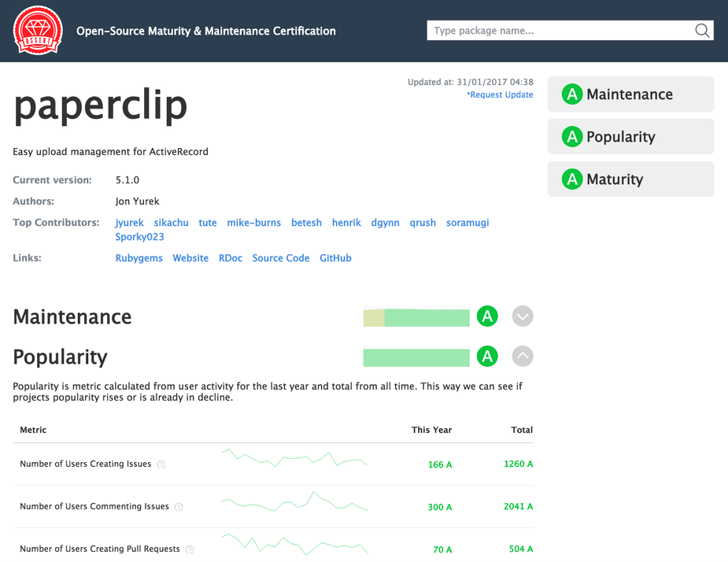728x562 pixels.
Task: Click the search magnifier icon
Action: point(702,31)
